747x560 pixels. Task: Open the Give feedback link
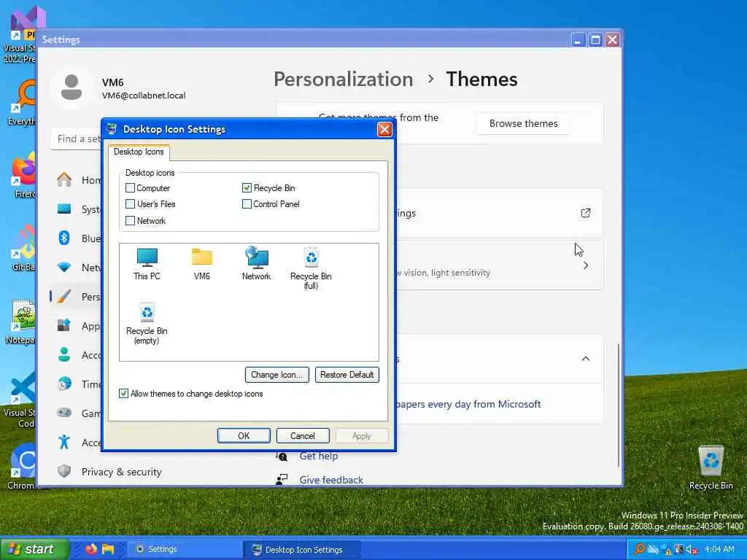tap(331, 480)
